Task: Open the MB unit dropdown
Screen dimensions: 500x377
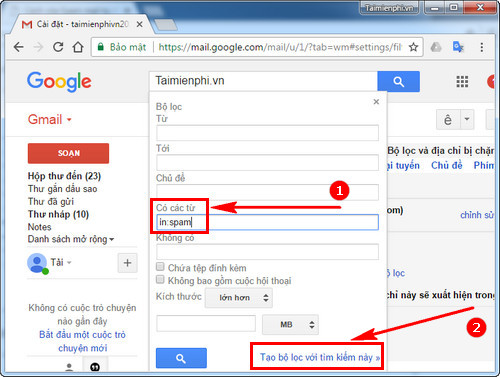Action: pos(290,324)
